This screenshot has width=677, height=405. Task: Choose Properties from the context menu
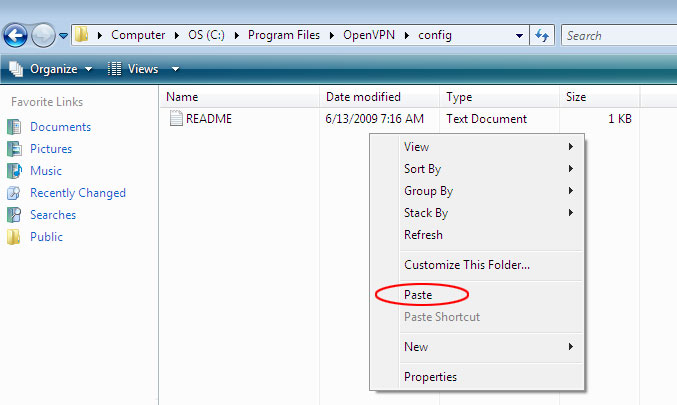point(477,377)
